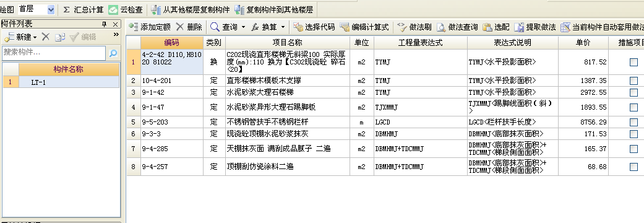Click the expression cell TJXMMJ
644x223 pixels.
pyautogui.click(x=421, y=107)
